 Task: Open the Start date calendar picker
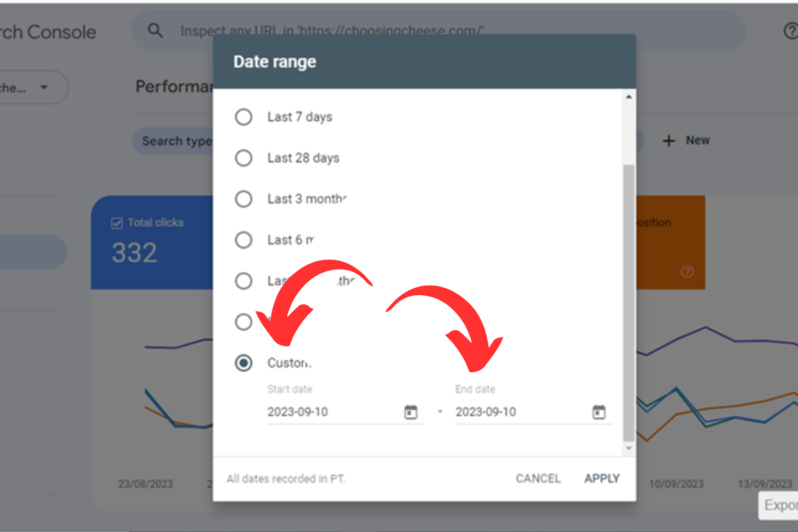411,412
